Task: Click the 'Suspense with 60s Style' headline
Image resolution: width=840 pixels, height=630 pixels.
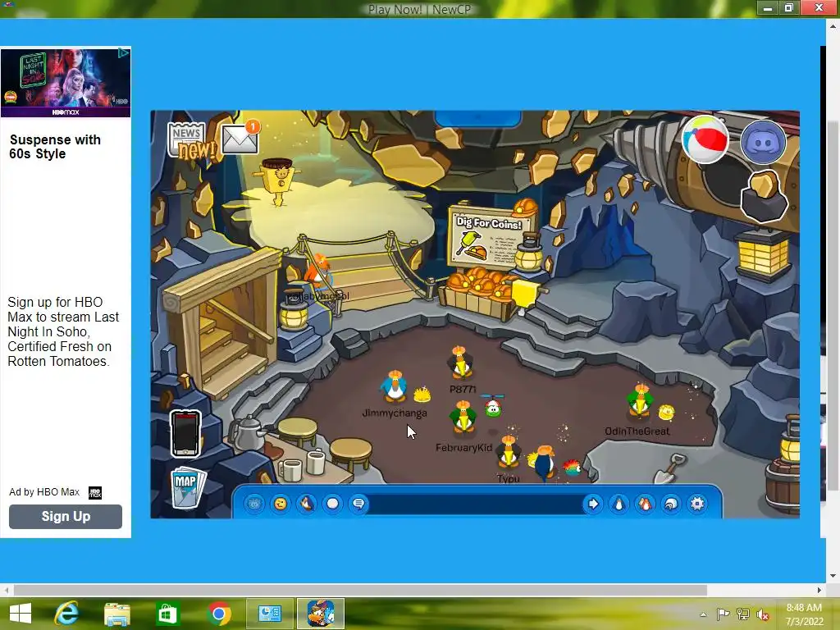Action: 55,147
